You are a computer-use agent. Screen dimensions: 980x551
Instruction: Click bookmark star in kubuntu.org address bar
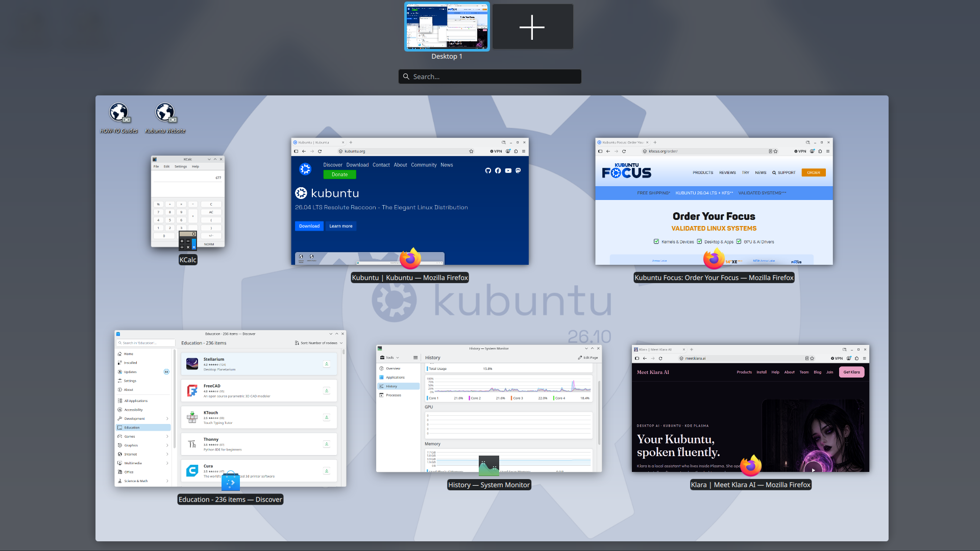(x=471, y=151)
